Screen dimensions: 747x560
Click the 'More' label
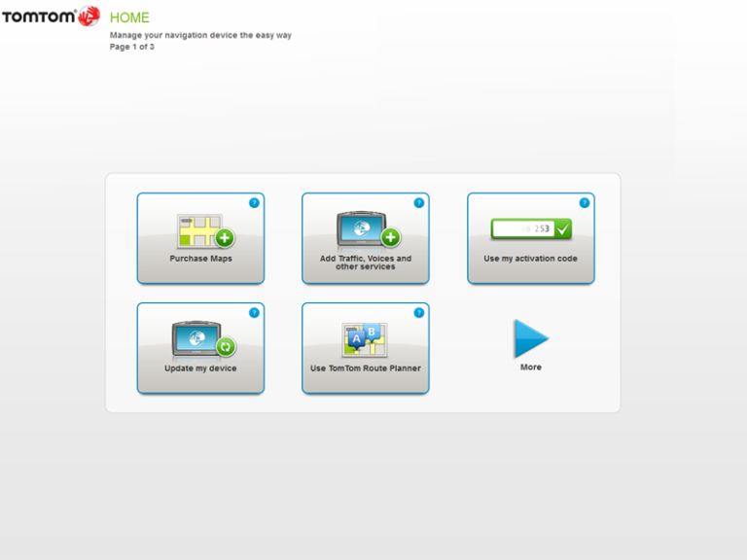pos(531,367)
